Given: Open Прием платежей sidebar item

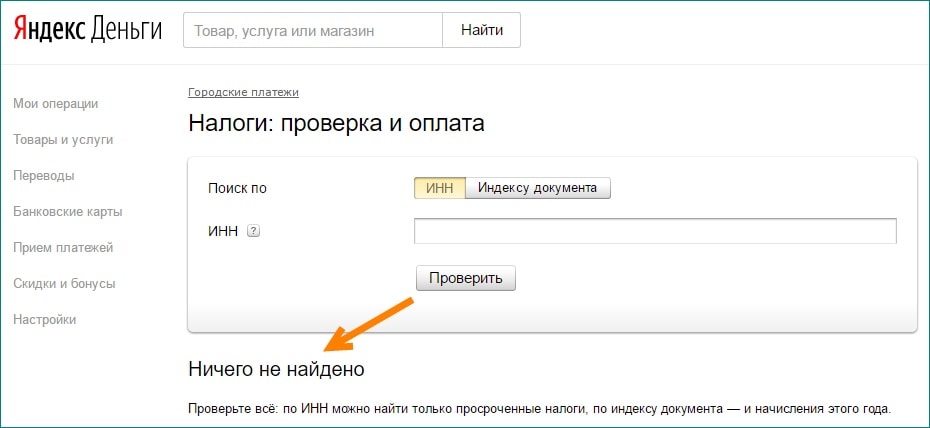Looking at the screenshot, I should (x=63, y=248).
